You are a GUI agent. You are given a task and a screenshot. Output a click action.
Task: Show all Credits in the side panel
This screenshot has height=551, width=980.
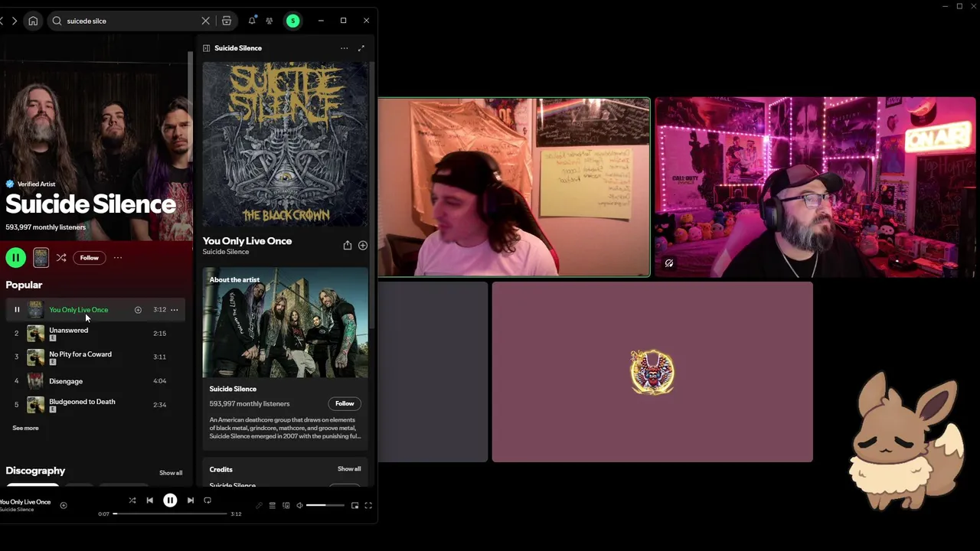tap(349, 469)
